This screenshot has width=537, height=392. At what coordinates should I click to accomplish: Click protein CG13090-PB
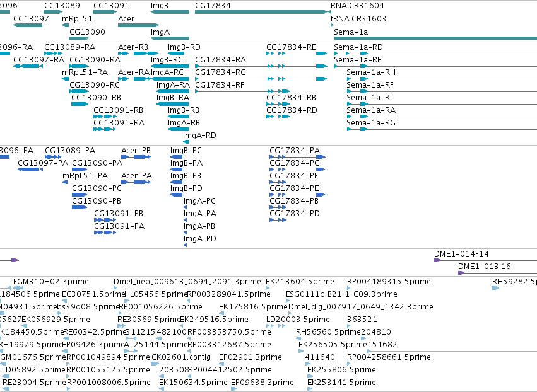click(97, 201)
